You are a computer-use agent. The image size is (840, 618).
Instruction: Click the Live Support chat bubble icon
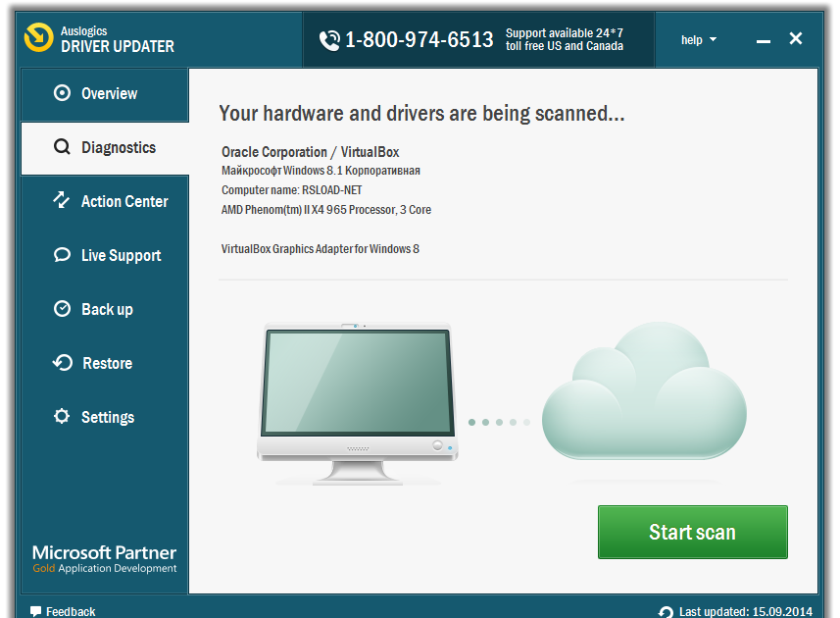click(62, 255)
